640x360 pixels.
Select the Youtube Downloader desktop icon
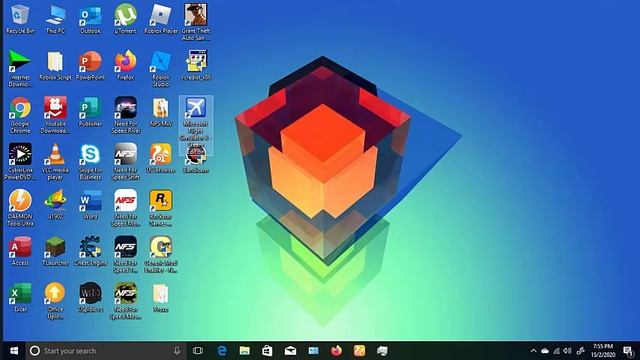[x=55, y=115]
